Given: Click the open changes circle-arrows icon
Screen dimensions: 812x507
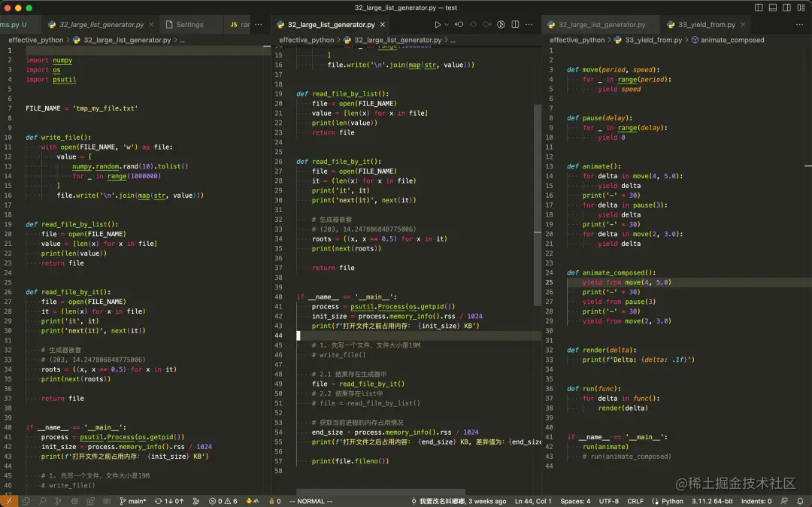Looking at the screenshot, I should (x=501, y=24).
